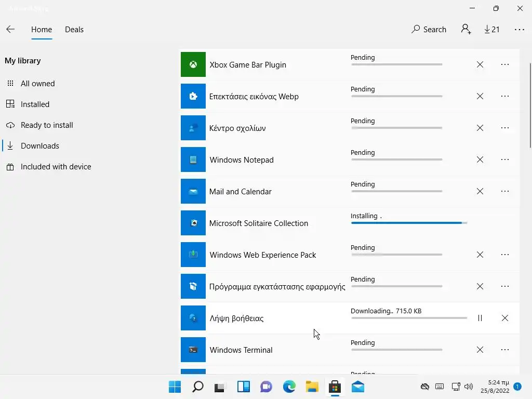Open Task View on the taskbar

(x=220, y=387)
